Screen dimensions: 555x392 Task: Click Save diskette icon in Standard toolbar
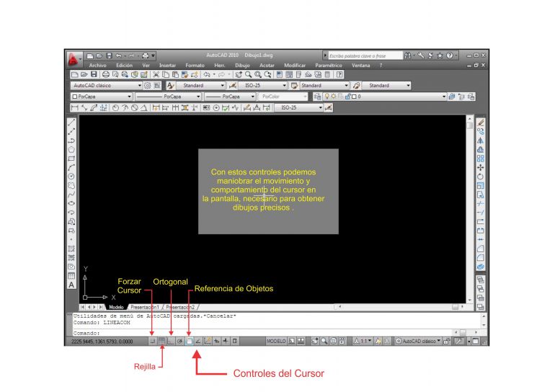(x=94, y=75)
